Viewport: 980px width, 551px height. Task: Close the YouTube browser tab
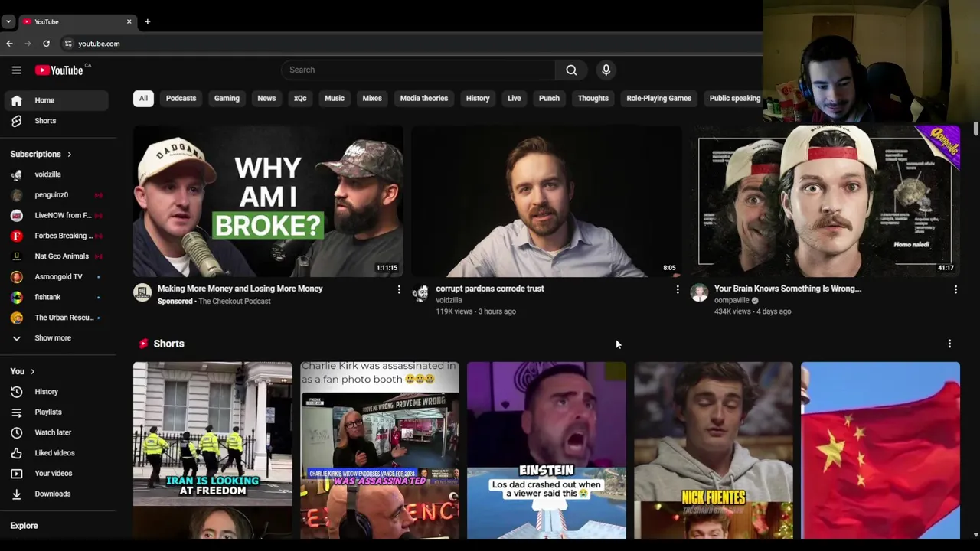[x=129, y=21]
